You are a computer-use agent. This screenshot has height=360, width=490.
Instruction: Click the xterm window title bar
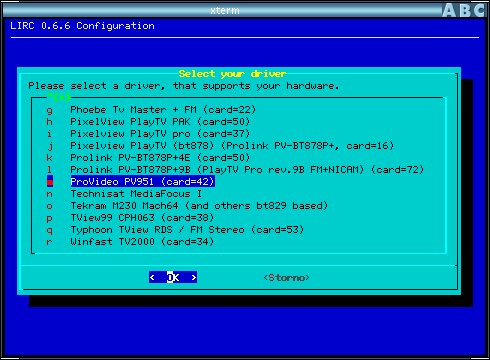point(222,10)
